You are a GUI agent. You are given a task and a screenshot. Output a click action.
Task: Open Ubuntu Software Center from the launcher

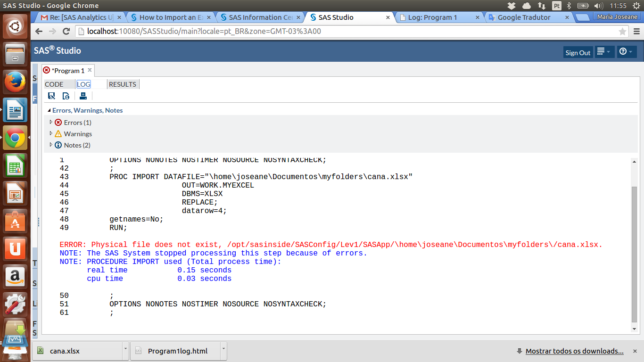pyautogui.click(x=16, y=221)
